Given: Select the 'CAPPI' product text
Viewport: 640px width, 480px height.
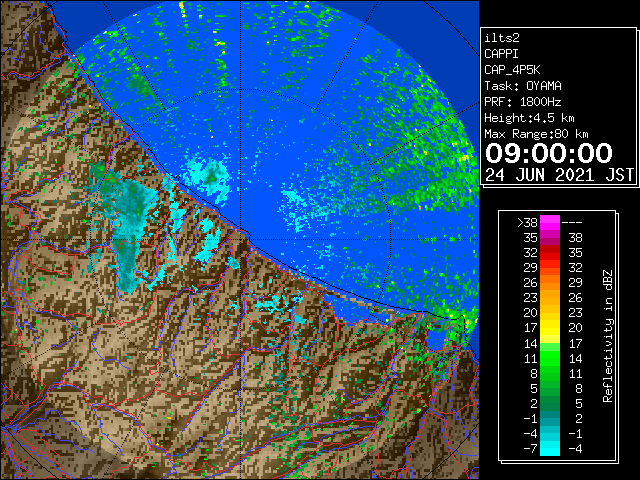Looking at the screenshot, I should coord(501,54).
